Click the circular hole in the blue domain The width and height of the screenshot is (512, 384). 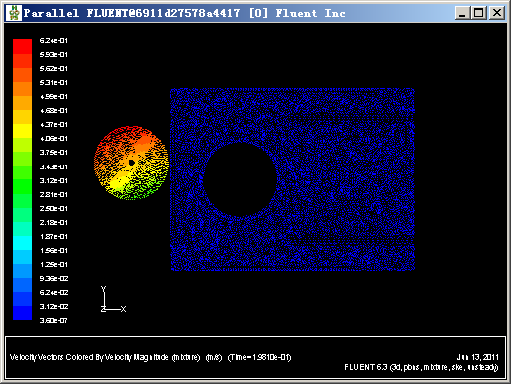click(240, 180)
